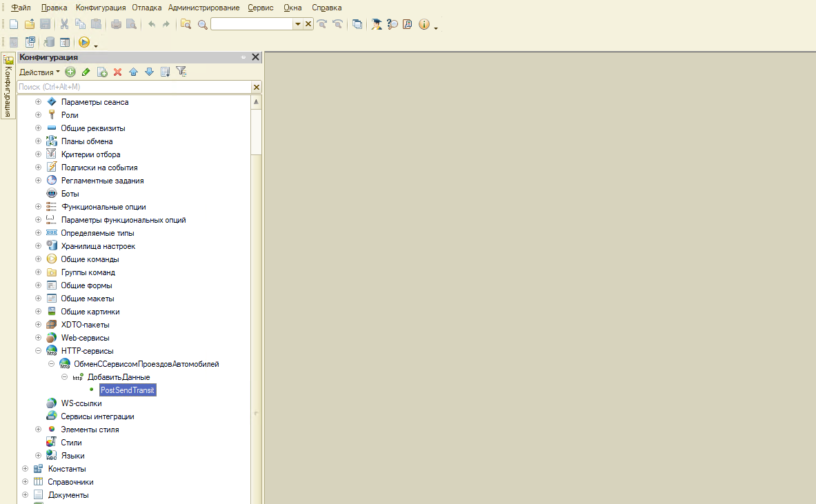816x504 pixels.
Task: Click the vertical Конфигурация side tab
Action: pyautogui.click(x=8, y=85)
